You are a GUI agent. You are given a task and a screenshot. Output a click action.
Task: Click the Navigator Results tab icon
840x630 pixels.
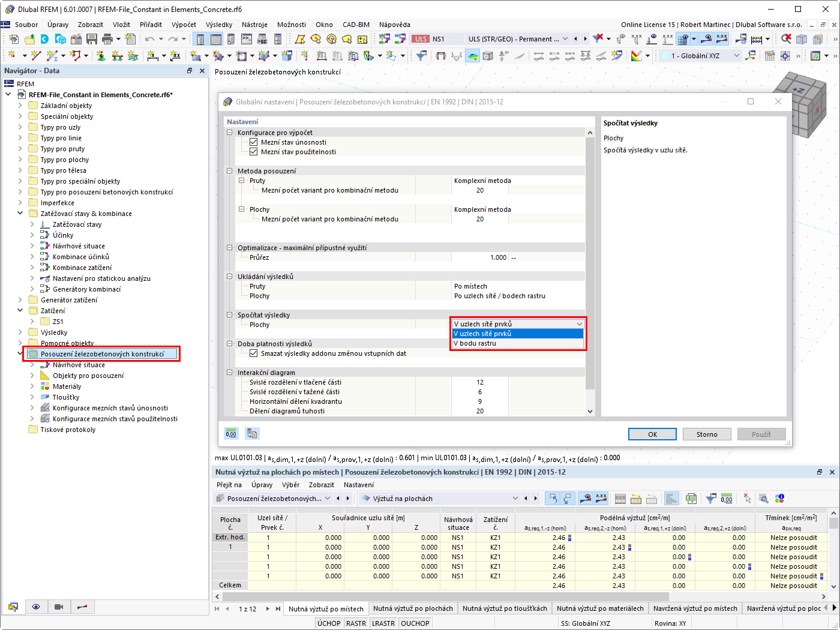82,607
